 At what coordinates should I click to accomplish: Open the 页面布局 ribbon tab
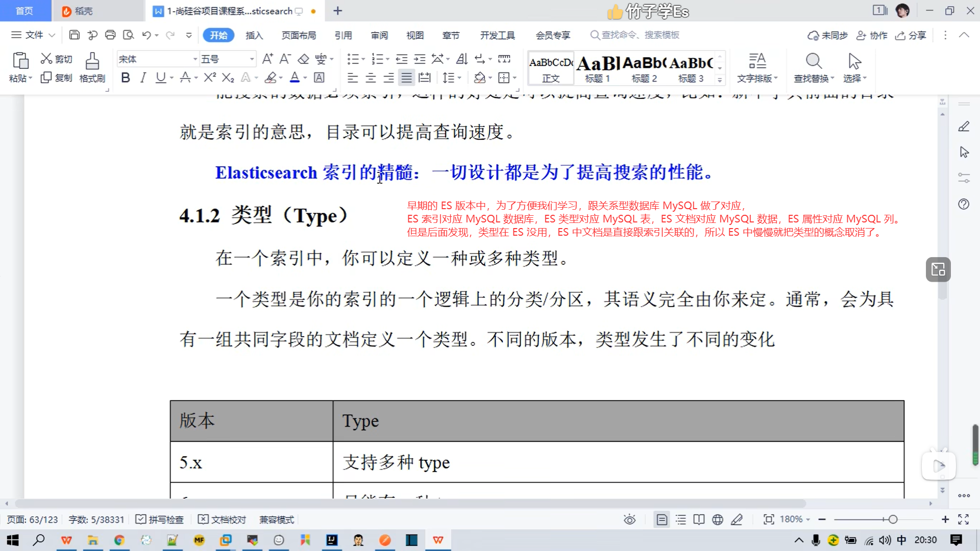[299, 35]
